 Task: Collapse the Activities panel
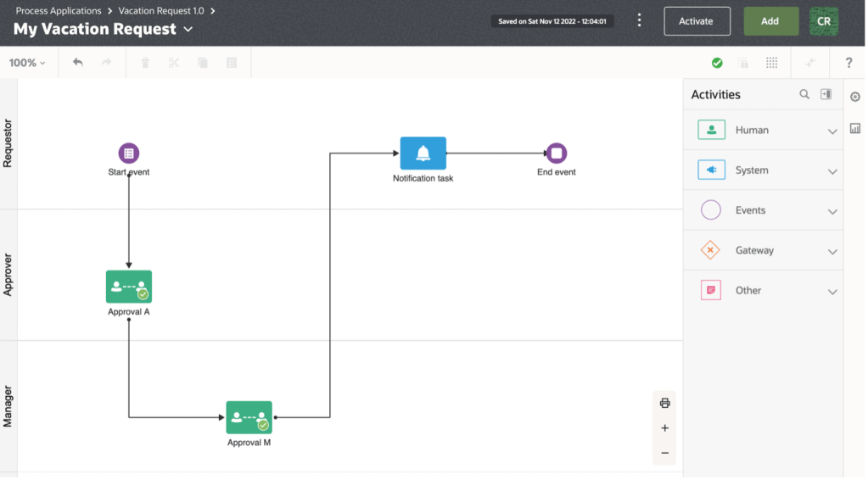pos(826,94)
